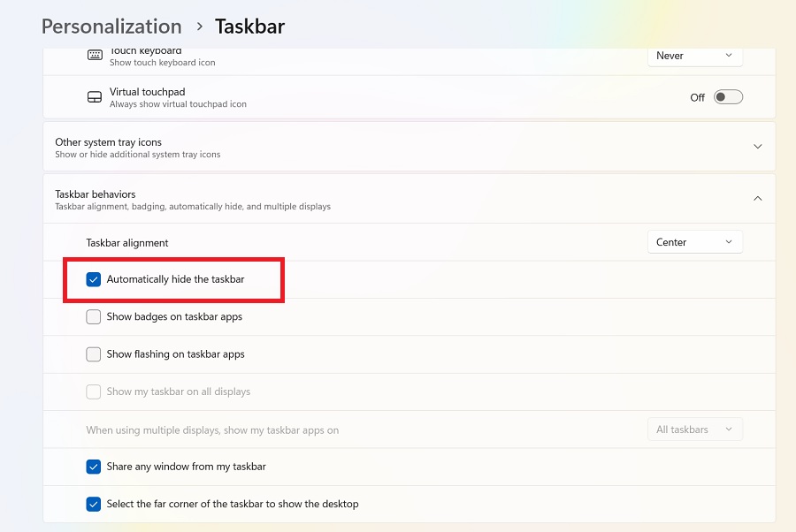Disable Select the far corner to show desktop

pos(93,504)
